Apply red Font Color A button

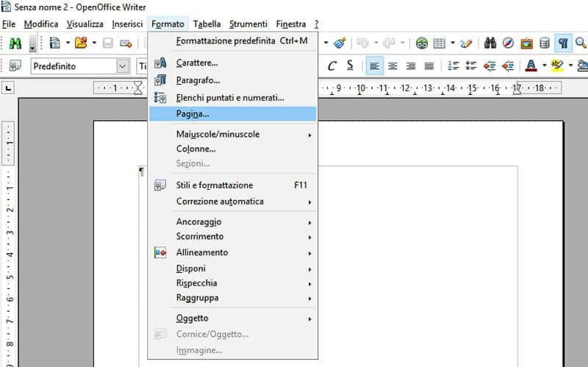531,66
